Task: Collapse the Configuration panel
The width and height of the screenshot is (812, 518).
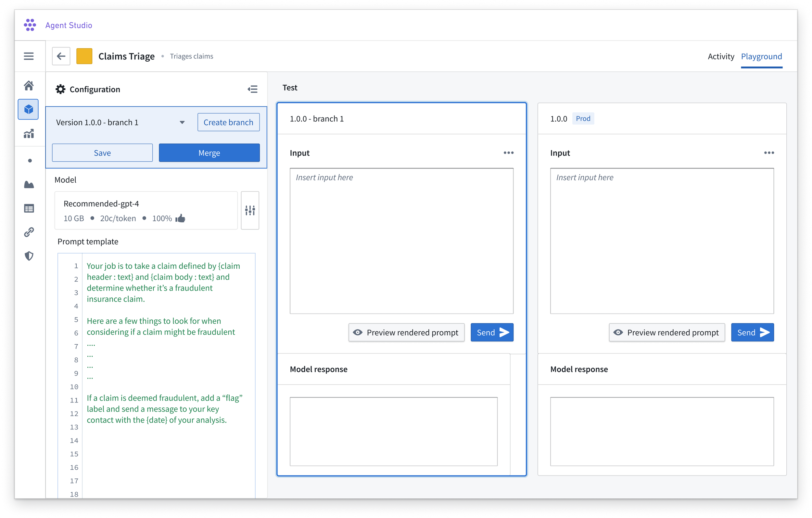Action: 253,89
